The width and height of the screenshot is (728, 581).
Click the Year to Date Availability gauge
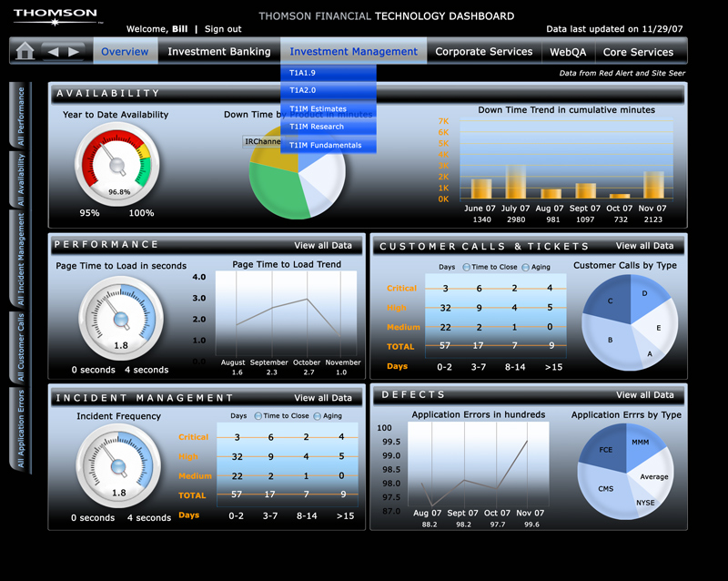tap(116, 163)
